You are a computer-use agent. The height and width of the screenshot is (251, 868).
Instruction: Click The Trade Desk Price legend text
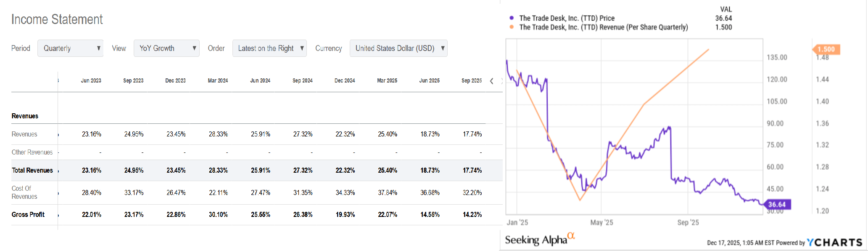[x=567, y=18]
